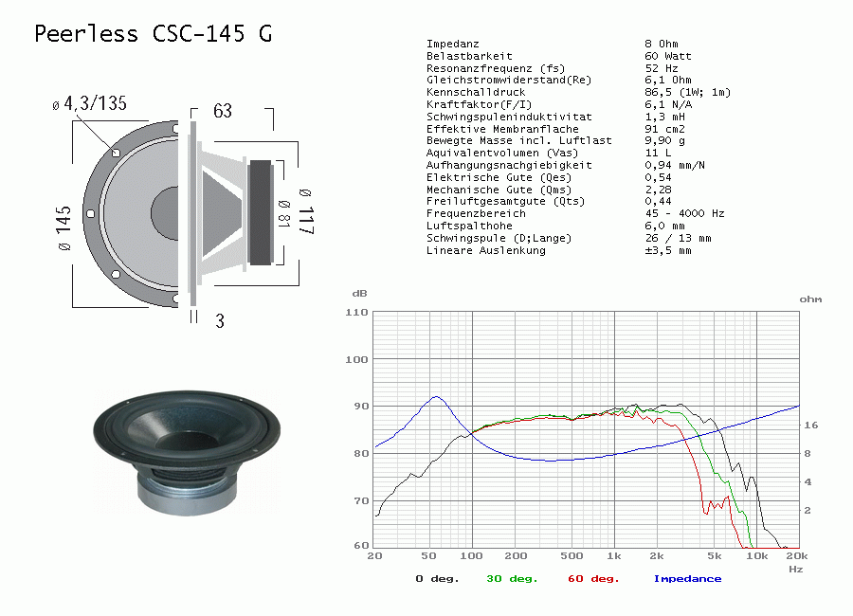The width and height of the screenshot is (853, 616).
Task: Click the '16' ohm scale tick
Action: click(x=811, y=426)
